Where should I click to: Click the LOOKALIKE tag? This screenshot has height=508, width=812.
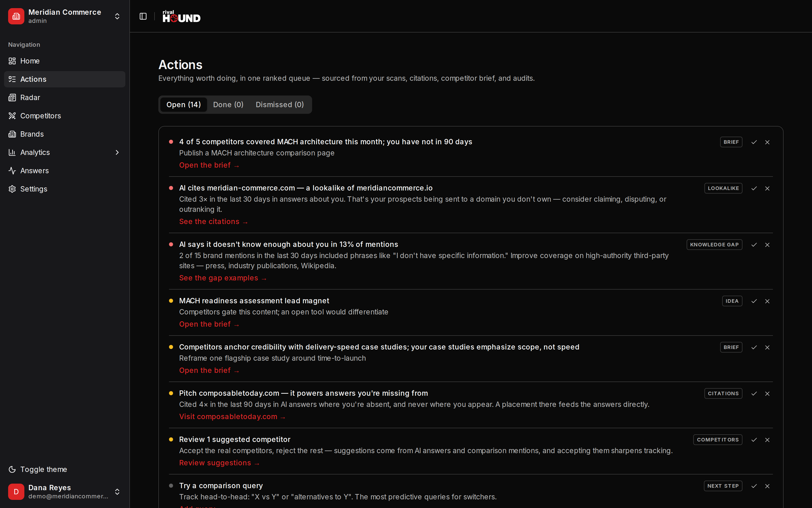723,188
